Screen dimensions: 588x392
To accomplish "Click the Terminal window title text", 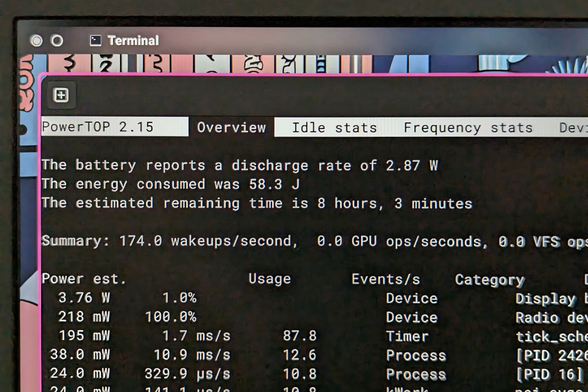I will tap(133, 40).
